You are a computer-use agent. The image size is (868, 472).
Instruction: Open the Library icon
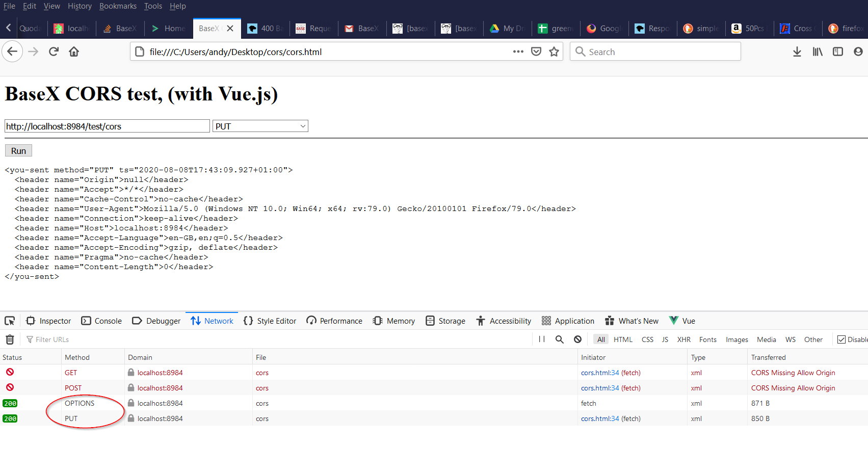coord(818,51)
